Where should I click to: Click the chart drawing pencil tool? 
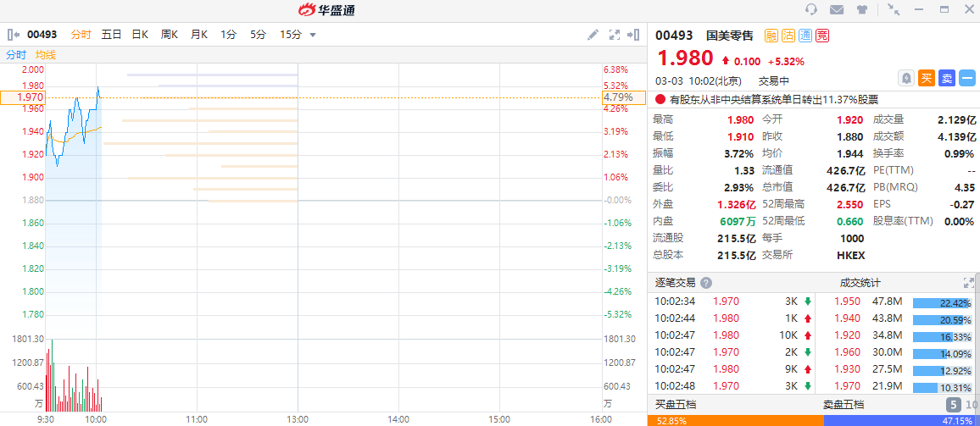pos(593,35)
